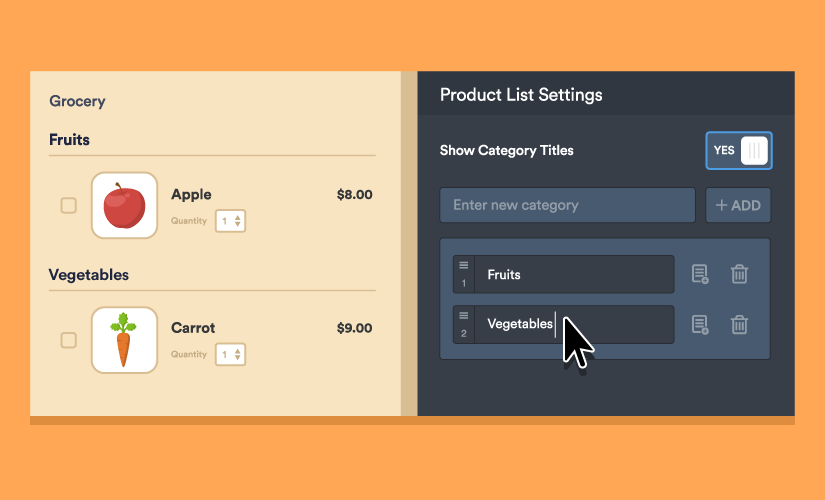Open the Apple quantity selector
This screenshot has height=500, width=825.
coord(231,221)
